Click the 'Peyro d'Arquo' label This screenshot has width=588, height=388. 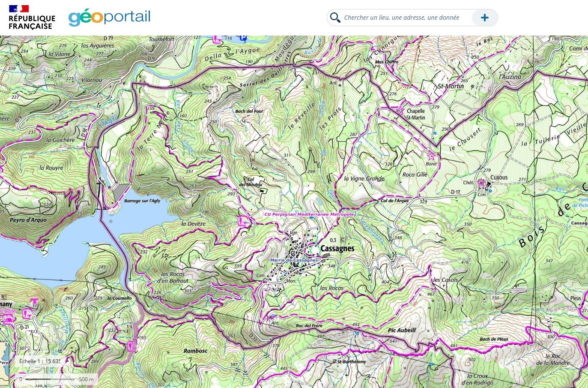coord(28,220)
